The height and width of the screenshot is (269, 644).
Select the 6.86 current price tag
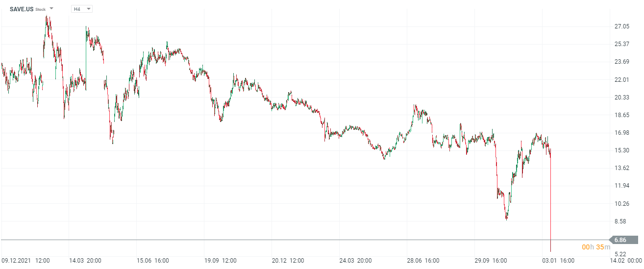coord(622,240)
